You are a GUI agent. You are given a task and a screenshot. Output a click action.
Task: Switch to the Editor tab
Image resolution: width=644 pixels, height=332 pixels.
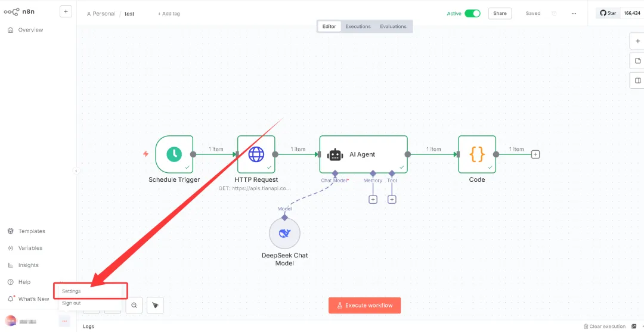329,26
